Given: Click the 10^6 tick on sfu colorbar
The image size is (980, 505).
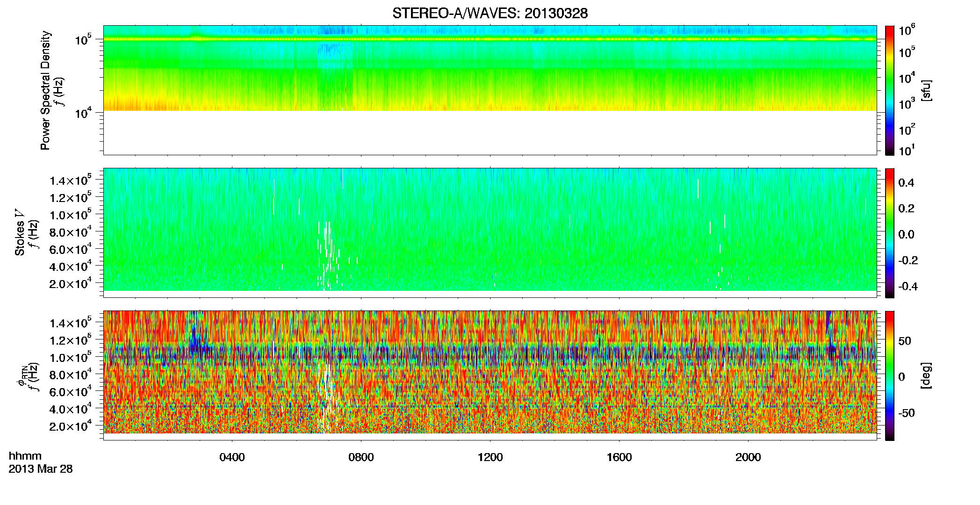Looking at the screenshot, I should [907, 31].
